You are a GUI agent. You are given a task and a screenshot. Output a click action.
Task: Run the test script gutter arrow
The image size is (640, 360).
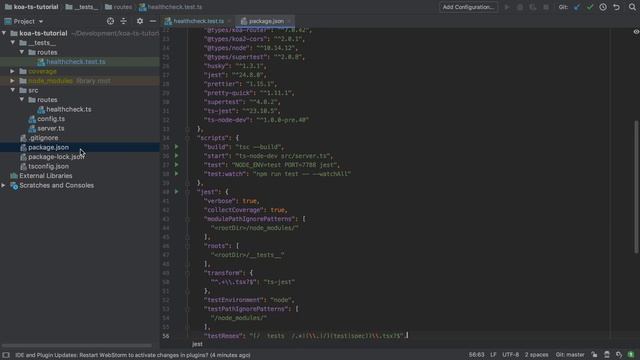[176, 164]
